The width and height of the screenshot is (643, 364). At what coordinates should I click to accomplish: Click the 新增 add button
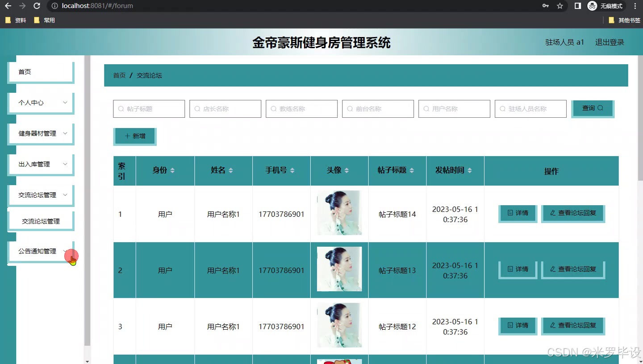[x=135, y=136]
